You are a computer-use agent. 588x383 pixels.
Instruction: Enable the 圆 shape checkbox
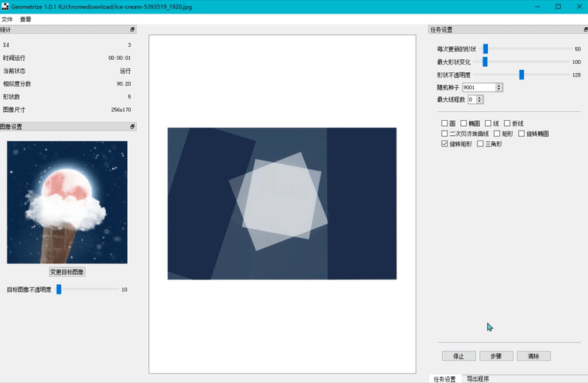(444, 123)
